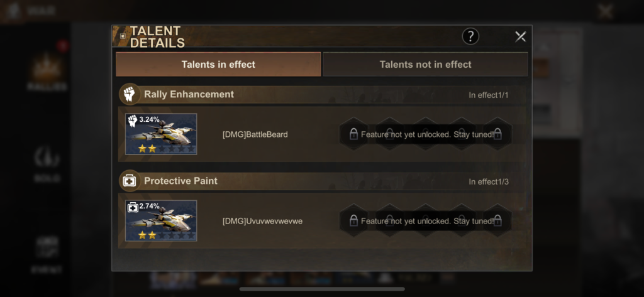This screenshot has width=644, height=297.
Task: Tap the first locked hexagon slot for Uvuvwevwevwe
Action: pos(353,220)
